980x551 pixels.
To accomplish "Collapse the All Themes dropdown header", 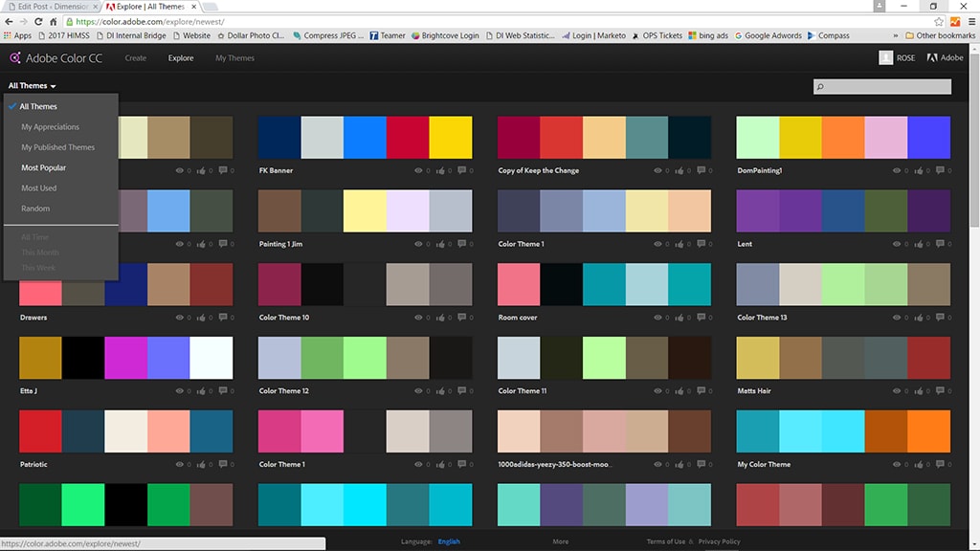I will (x=33, y=86).
